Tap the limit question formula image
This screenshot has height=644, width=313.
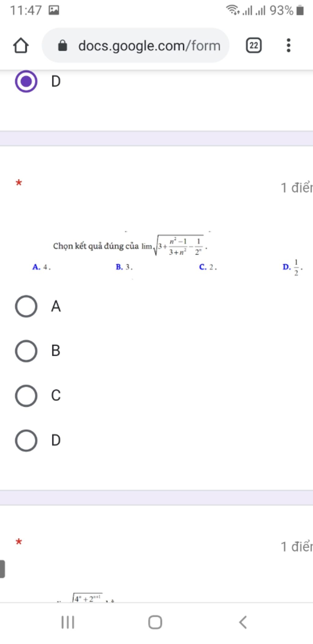(x=130, y=245)
